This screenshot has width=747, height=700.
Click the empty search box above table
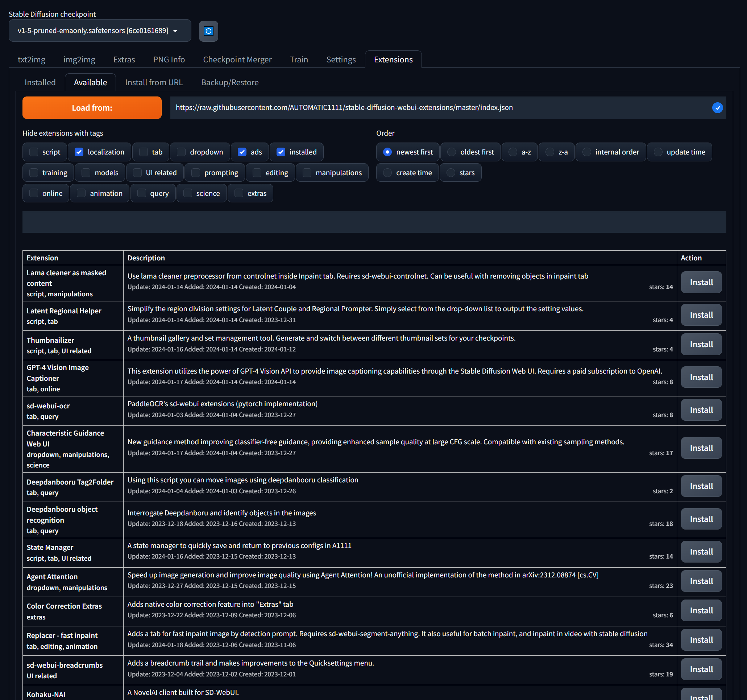pyautogui.click(x=374, y=222)
